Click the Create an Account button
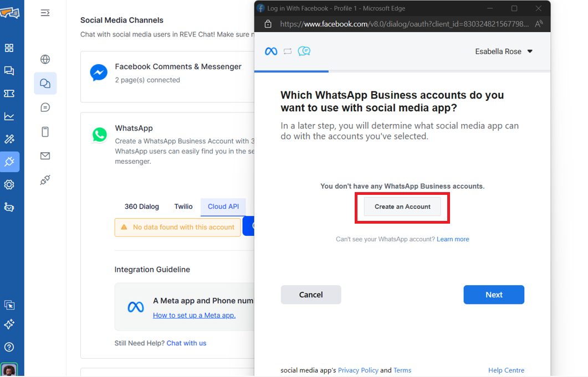 coord(402,207)
